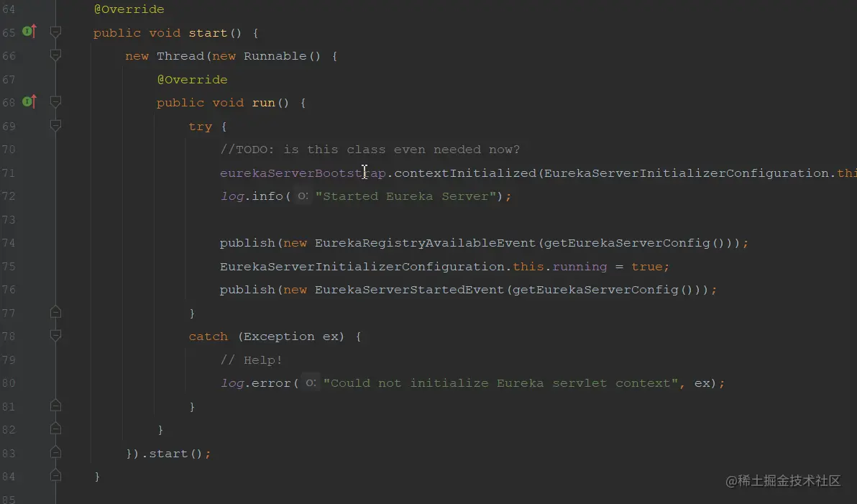Click line number 64 in the gutter
Screen dimensions: 857x504
click(x=9, y=9)
